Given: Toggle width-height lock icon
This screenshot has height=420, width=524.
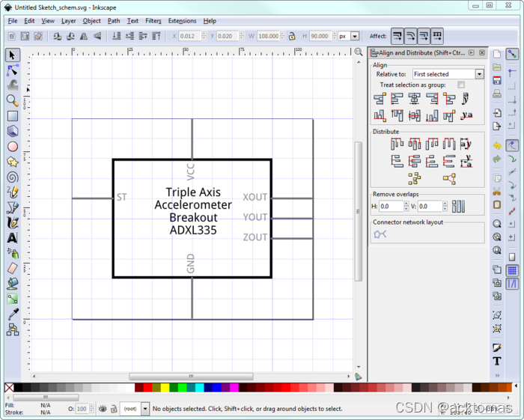Looking at the screenshot, I should [292, 36].
